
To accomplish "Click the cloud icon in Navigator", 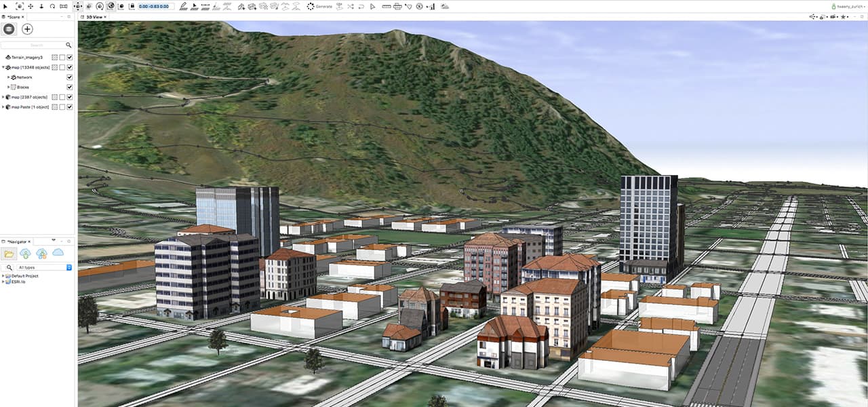I will coord(58,253).
